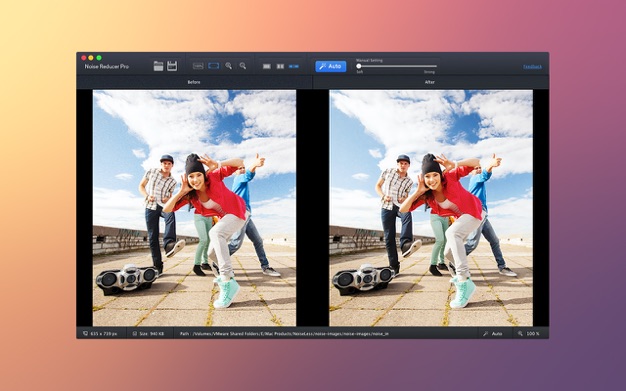Set the noise slider toward Strong

coord(429,66)
